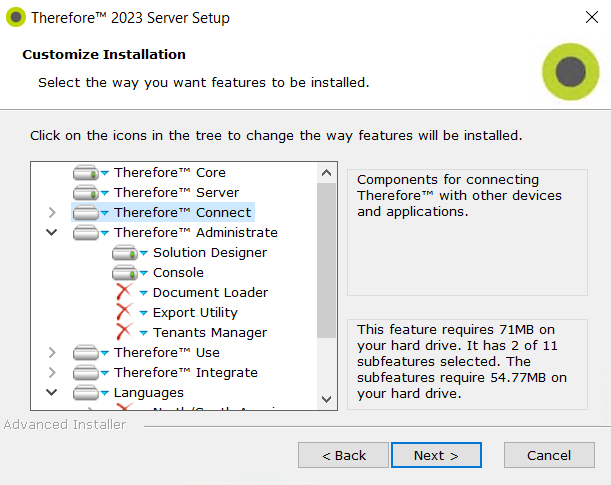Screen dimensions: 611x485
Task: Select the Therefore Connect feature row
Action: [x=182, y=213]
